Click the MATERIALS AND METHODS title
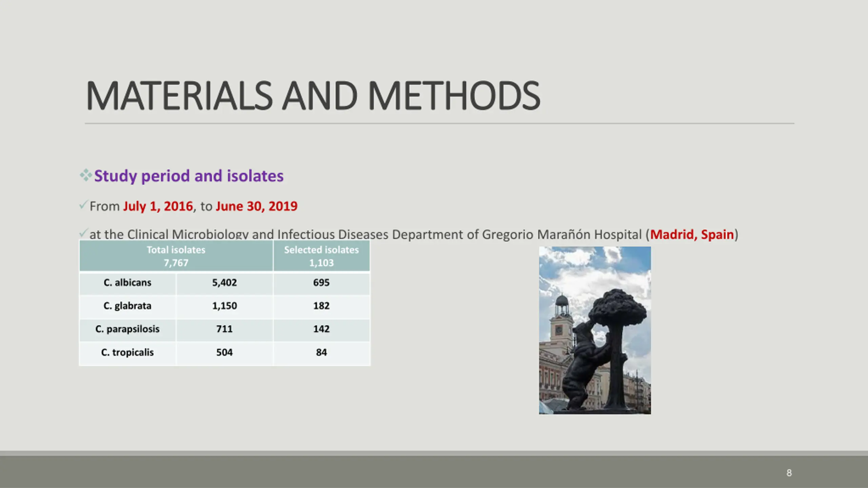 point(313,96)
